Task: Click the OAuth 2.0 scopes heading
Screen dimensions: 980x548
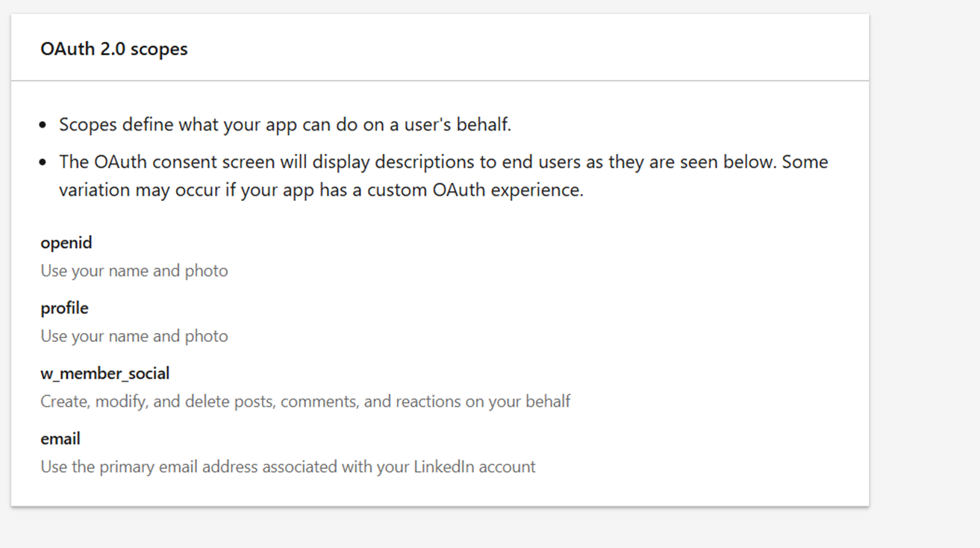Action: 114,49
